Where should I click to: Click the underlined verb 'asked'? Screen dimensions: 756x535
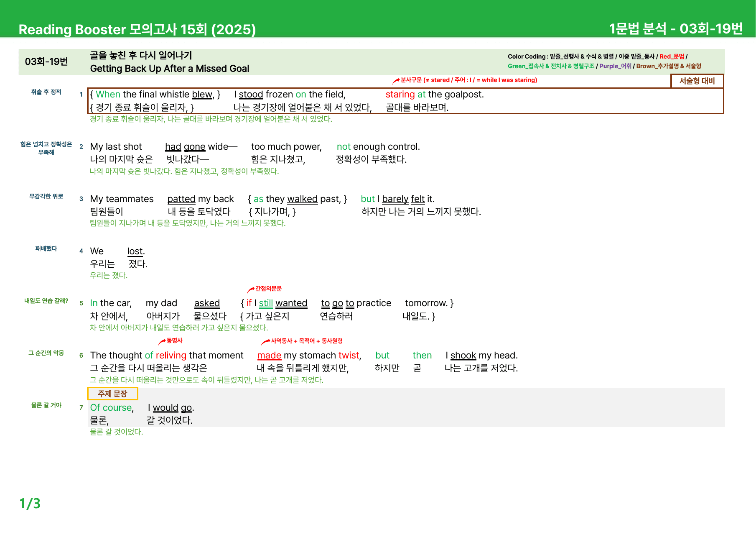coord(207,303)
